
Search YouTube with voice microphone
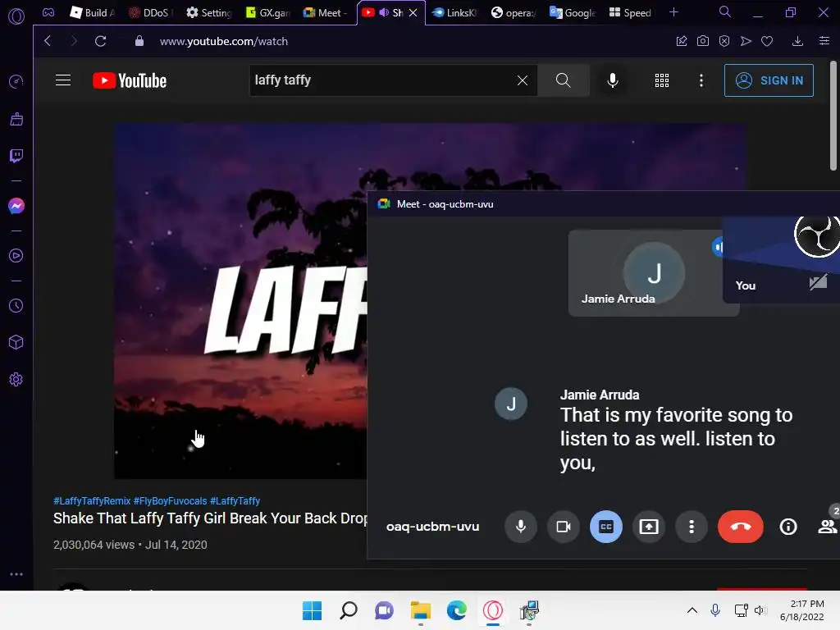(x=613, y=80)
